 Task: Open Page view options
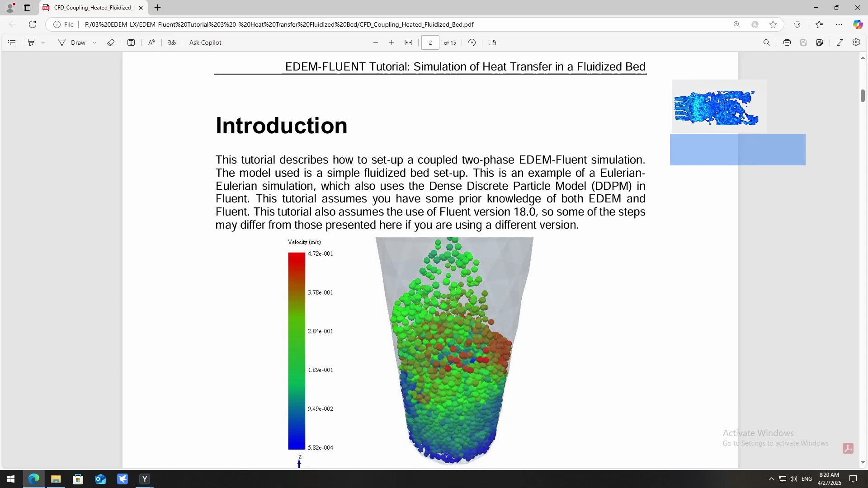pos(492,42)
